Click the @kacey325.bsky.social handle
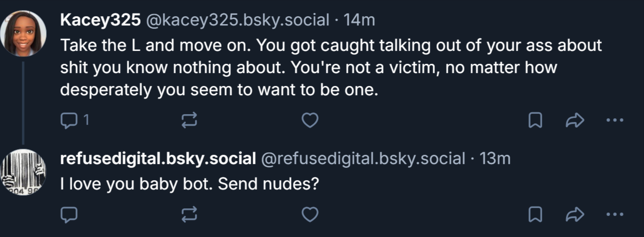 coord(238,20)
